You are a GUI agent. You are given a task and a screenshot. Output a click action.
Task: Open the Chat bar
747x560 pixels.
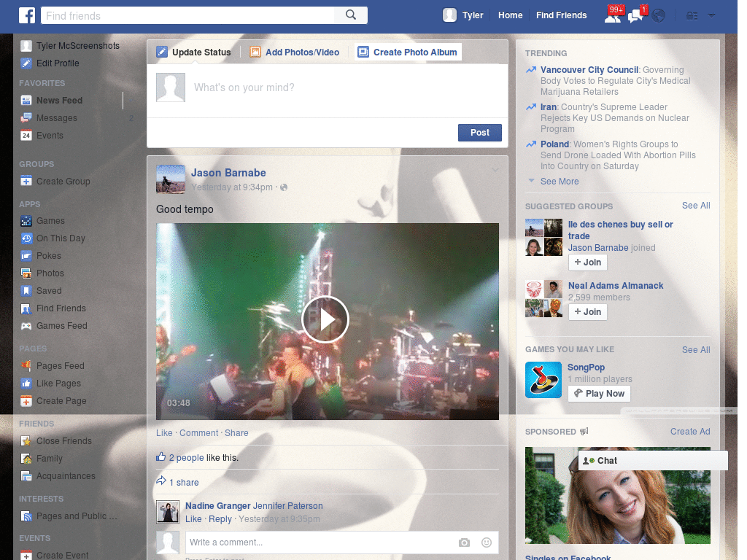(653, 461)
